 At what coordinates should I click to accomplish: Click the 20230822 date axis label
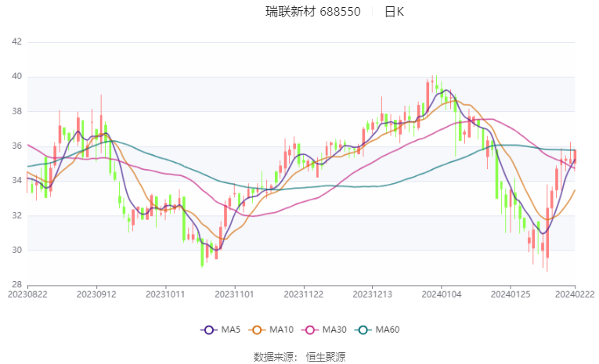coord(27,294)
